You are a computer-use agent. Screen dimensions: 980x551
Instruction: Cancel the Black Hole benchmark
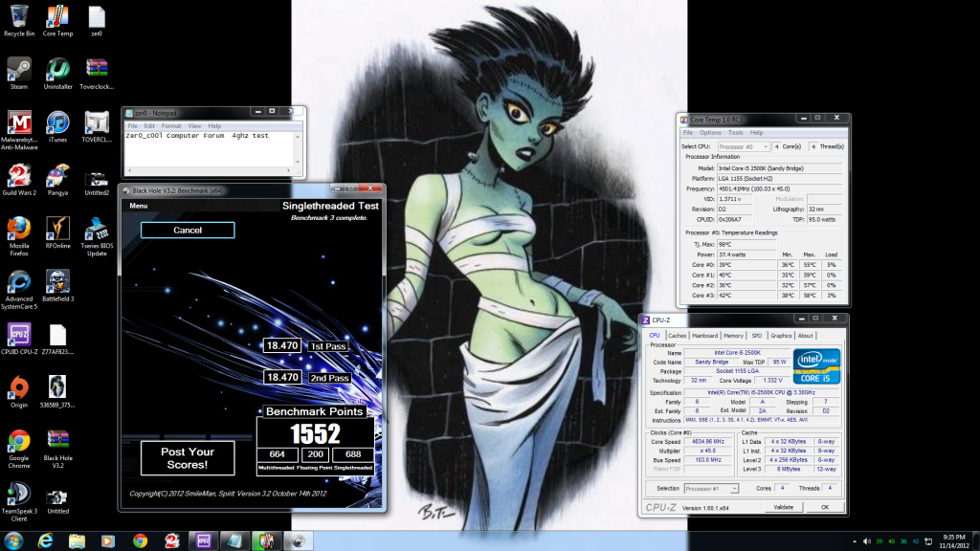coord(188,230)
